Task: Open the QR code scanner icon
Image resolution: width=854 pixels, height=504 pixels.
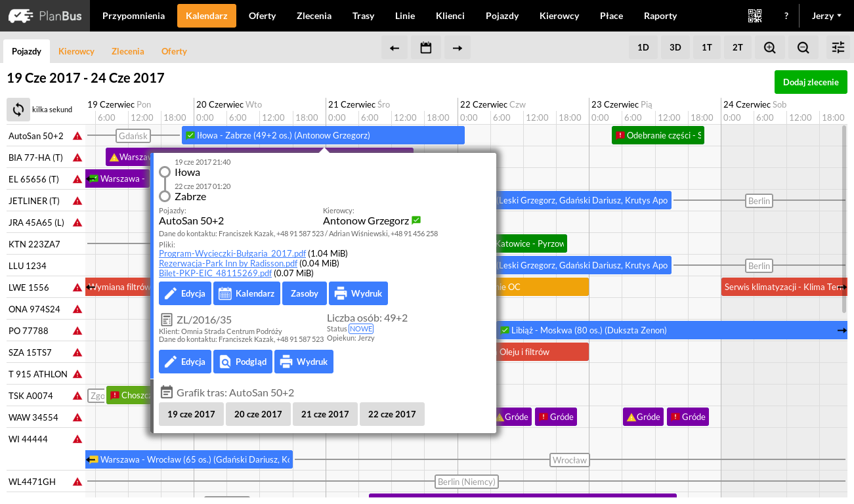Action: (756, 16)
